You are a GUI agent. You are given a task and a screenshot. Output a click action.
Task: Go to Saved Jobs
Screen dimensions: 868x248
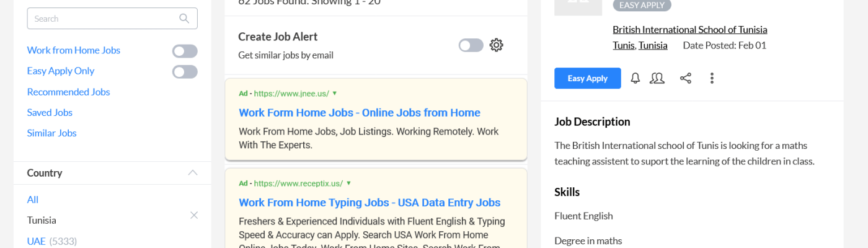pos(50,112)
